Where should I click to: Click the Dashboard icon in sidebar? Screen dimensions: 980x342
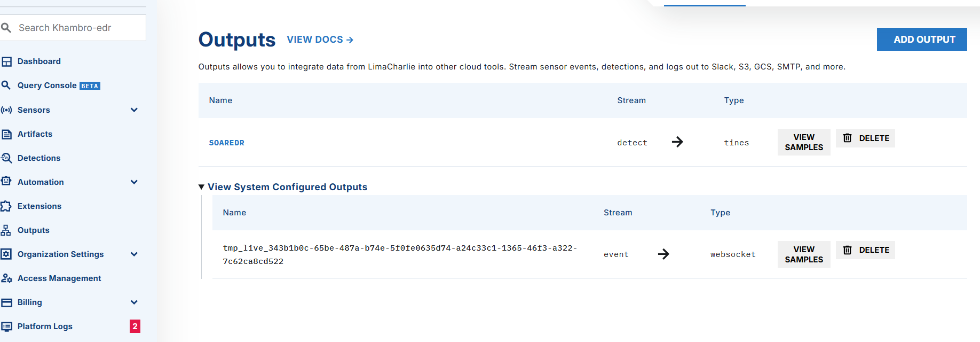click(x=6, y=61)
